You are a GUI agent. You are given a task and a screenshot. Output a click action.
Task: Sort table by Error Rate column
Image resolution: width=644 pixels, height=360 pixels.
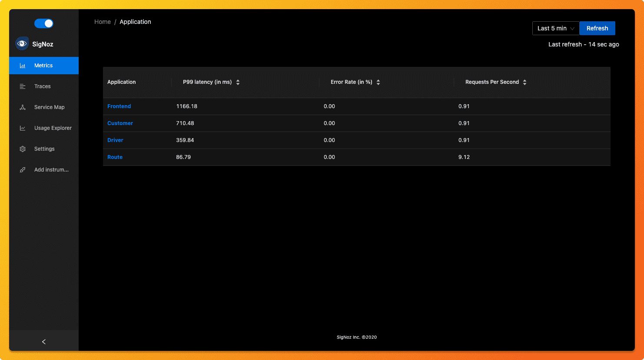click(x=378, y=82)
